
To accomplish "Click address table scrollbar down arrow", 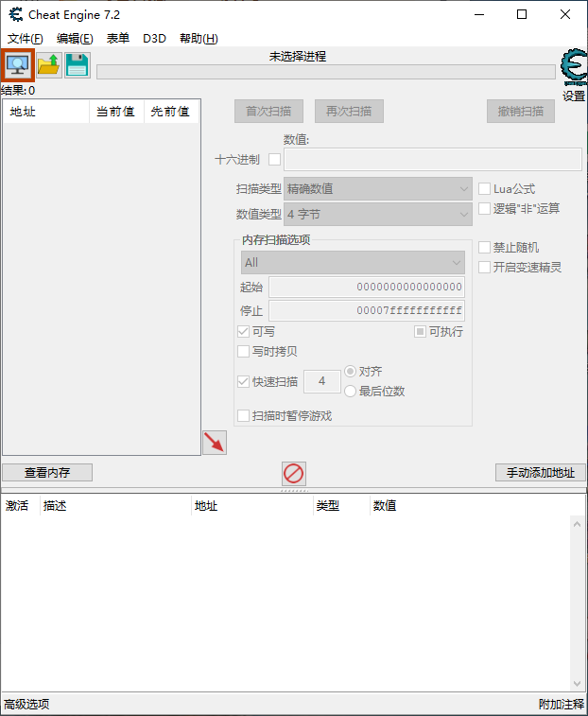I will (577, 684).
